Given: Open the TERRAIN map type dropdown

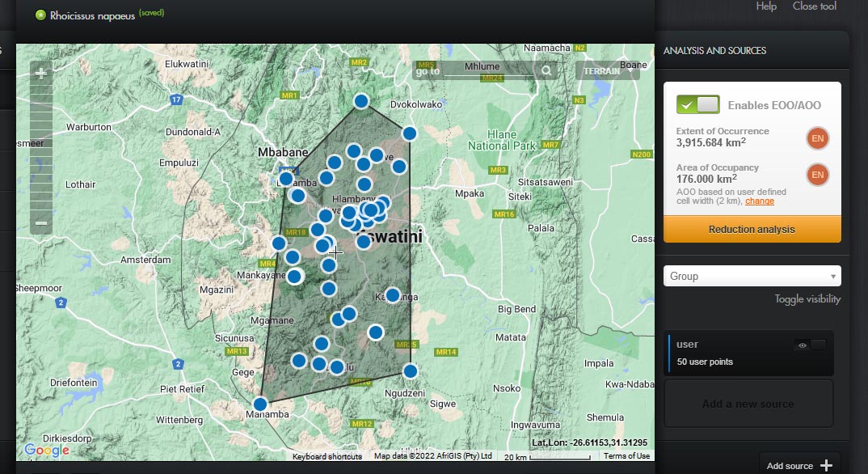Looking at the screenshot, I should pos(607,71).
